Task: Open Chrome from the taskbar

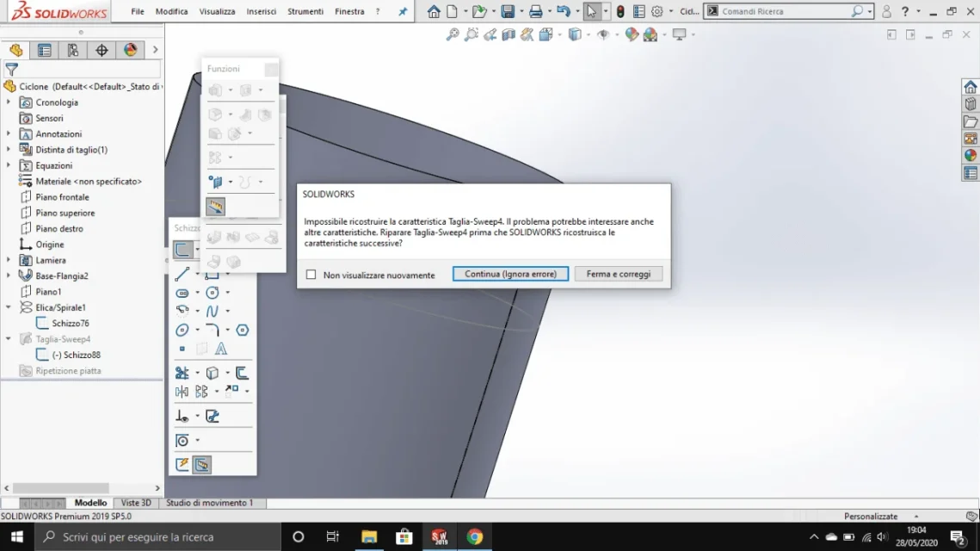Action: click(x=474, y=536)
